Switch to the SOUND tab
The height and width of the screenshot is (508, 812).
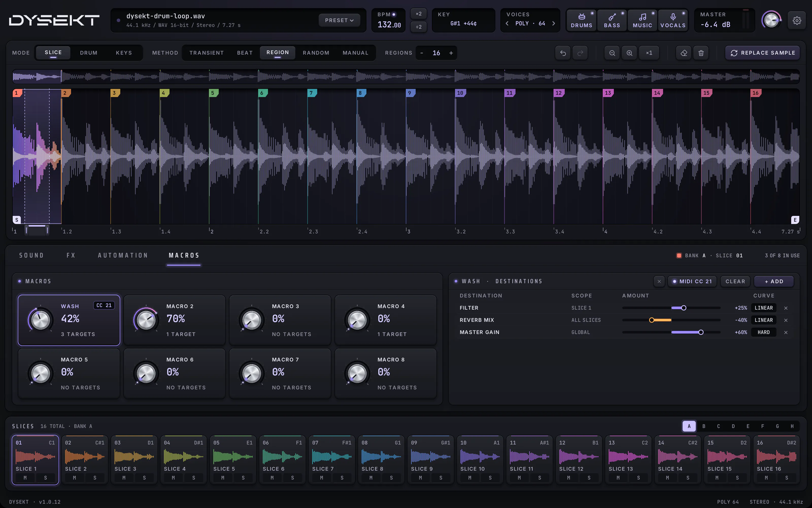pos(31,255)
